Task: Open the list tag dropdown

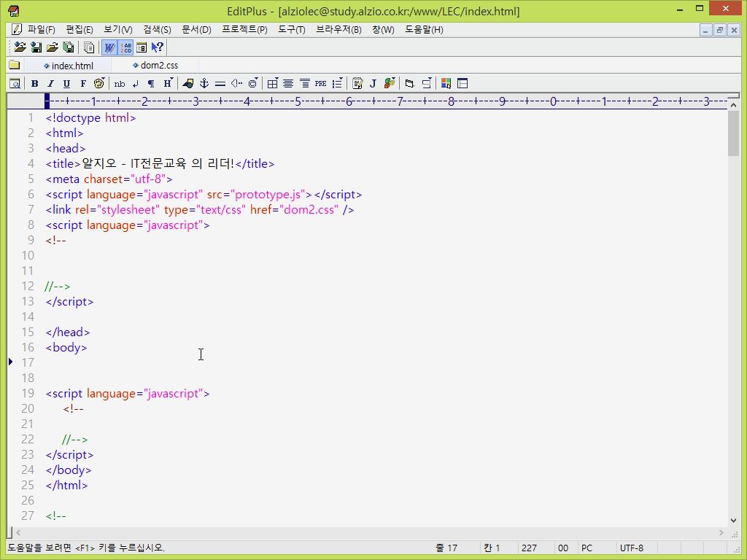Action: click(337, 84)
